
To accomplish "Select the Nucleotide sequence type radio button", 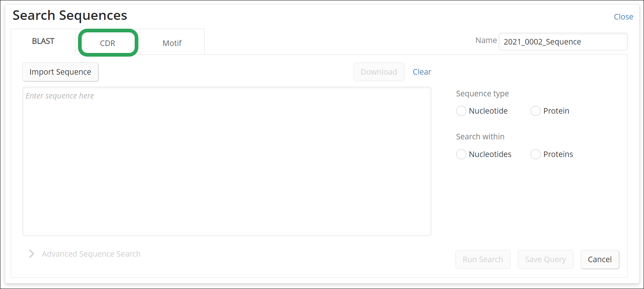I will [x=461, y=111].
